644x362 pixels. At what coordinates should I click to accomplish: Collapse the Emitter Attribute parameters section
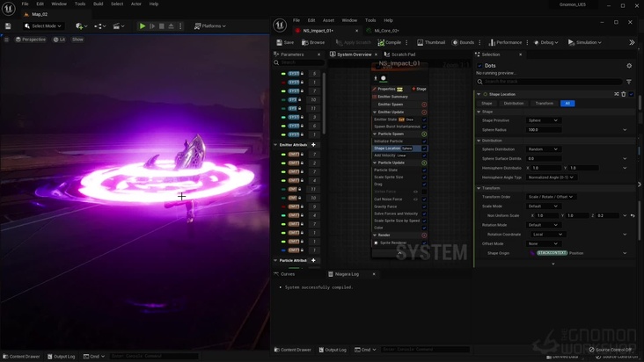[275, 145]
